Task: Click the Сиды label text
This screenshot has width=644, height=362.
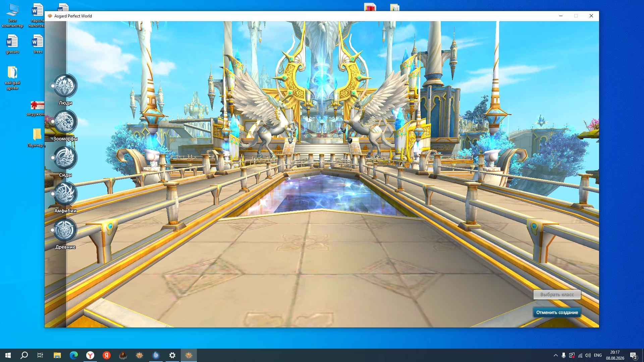Action: pyautogui.click(x=65, y=175)
